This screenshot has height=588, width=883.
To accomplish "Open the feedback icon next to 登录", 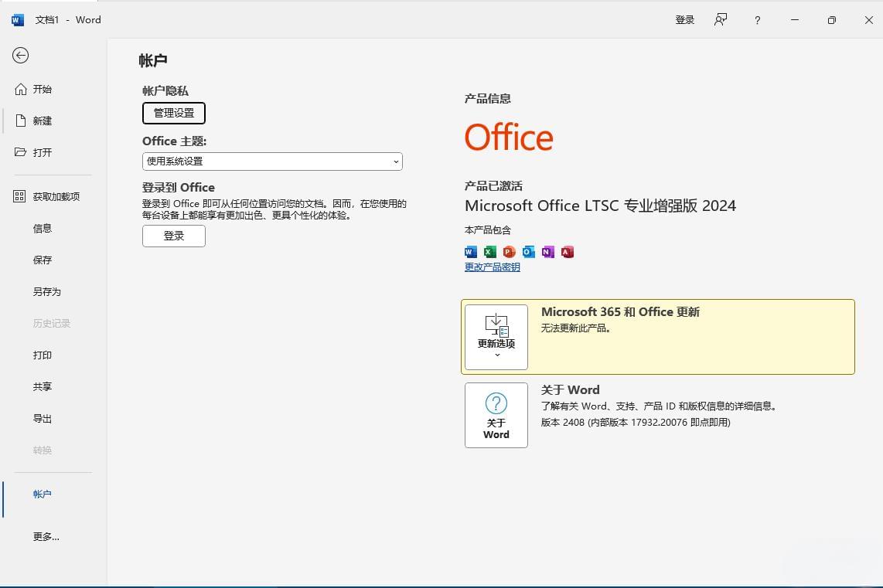I will [720, 20].
